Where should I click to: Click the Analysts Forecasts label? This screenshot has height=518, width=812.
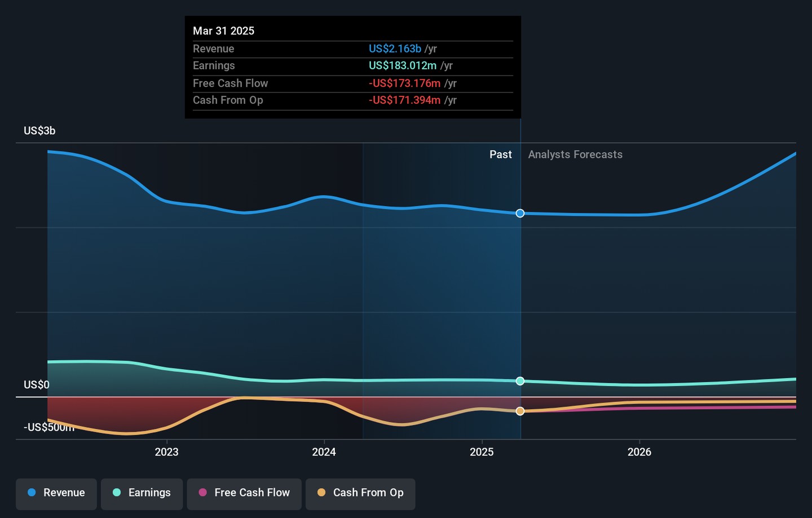coord(575,154)
